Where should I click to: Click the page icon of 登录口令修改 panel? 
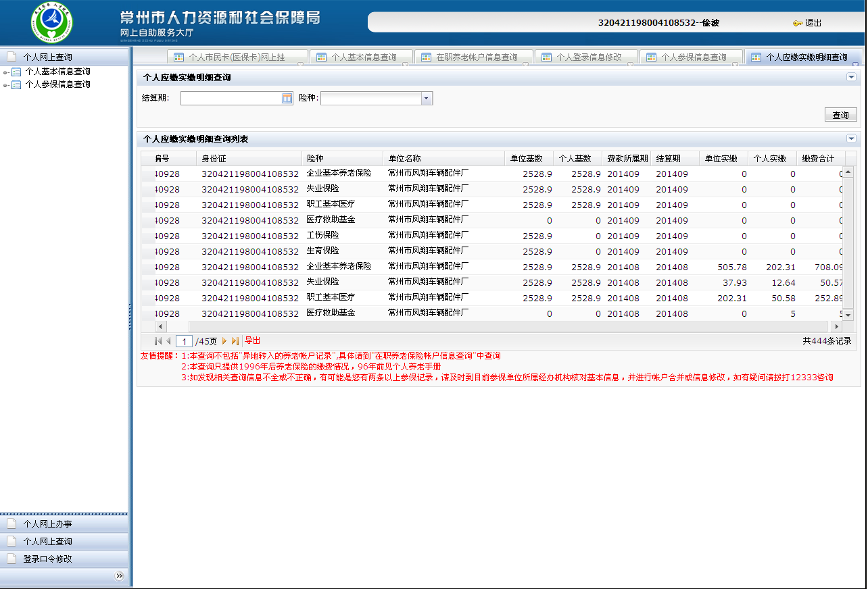point(11,559)
